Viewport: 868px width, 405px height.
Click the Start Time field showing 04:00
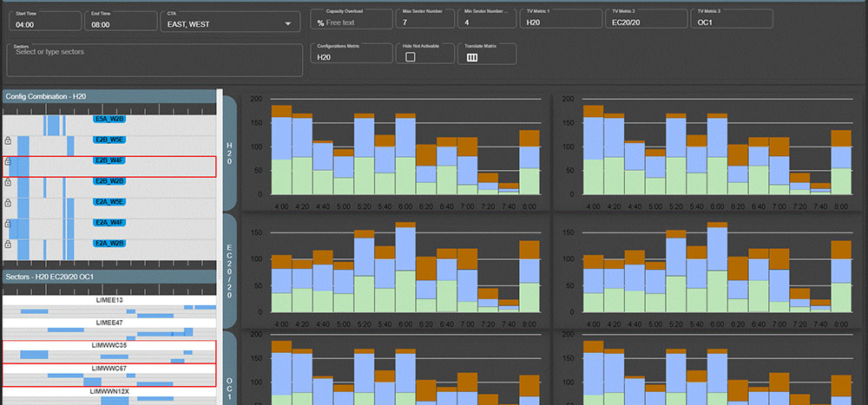(x=45, y=21)
